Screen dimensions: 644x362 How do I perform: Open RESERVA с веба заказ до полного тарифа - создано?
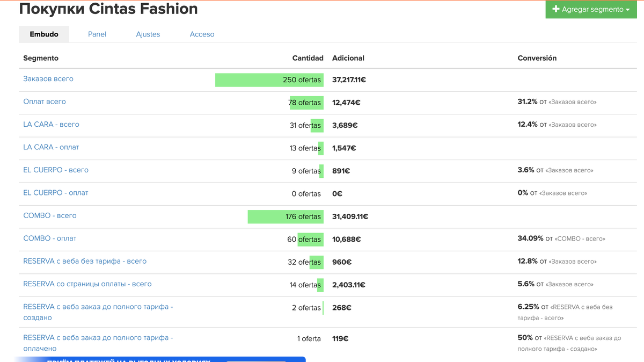[x=98, y=312]
